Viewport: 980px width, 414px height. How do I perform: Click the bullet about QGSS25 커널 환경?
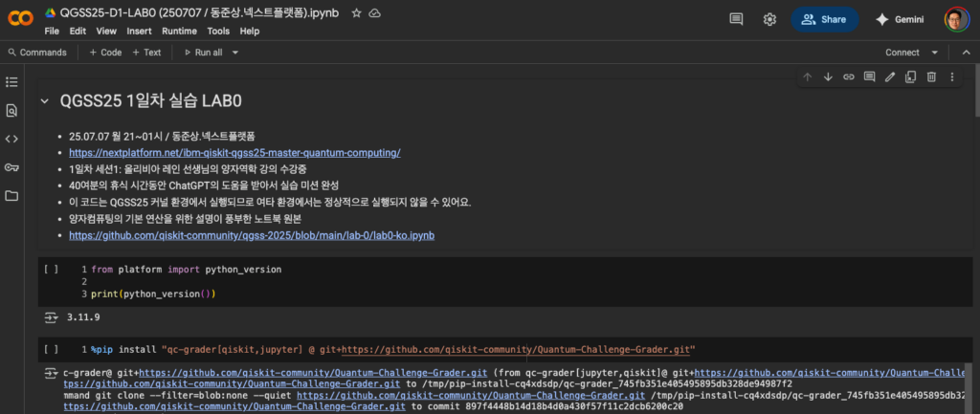pyautogui.click(x=270, y=203)
